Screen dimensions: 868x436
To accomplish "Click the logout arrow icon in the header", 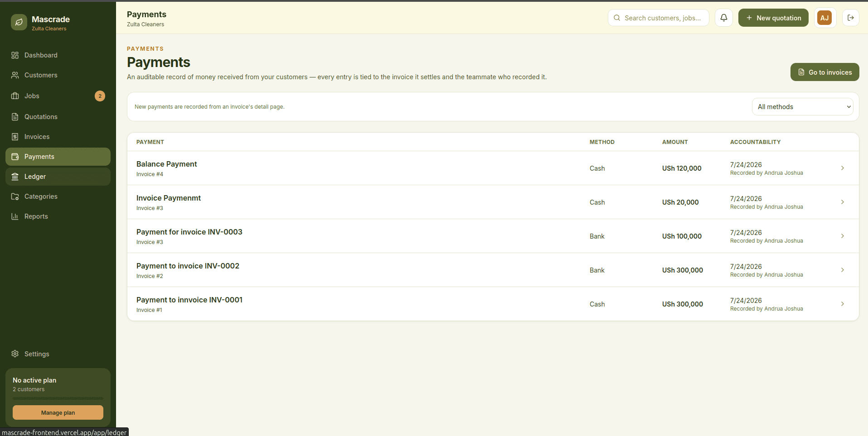I will pos(851,18).
